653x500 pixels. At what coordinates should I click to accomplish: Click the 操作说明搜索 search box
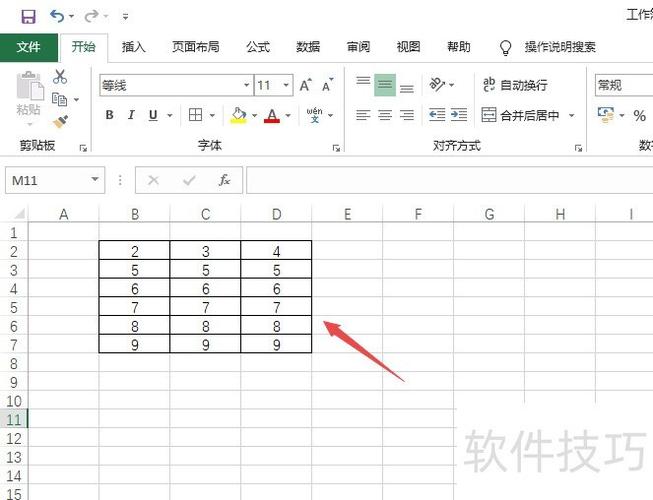pos(560,47)
